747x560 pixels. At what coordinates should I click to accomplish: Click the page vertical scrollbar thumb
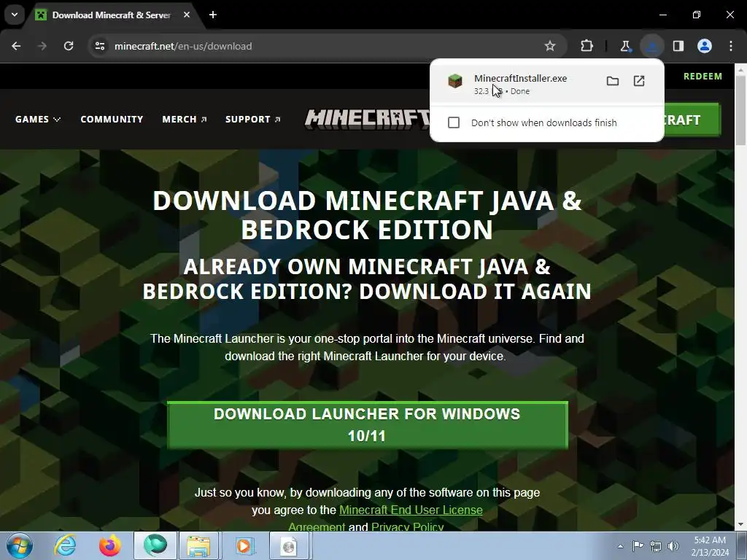[740, 111]
